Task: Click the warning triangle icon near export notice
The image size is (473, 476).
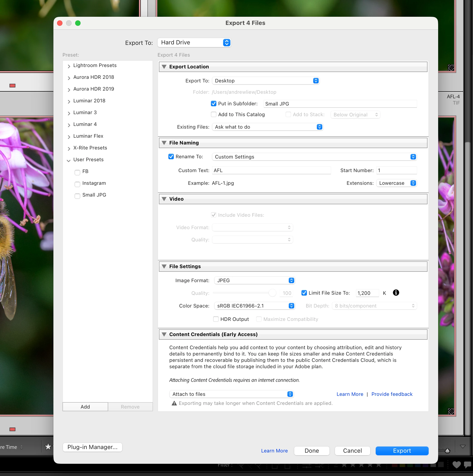Action: [174, 403]
